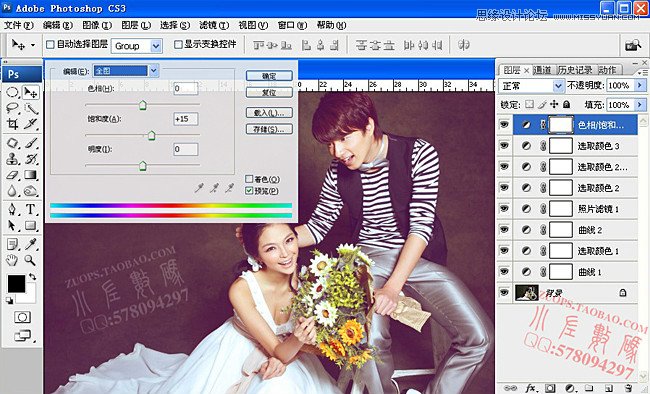Hide the 选取颜色 3 layer
Screen dimensions: 650x394
(x=504, y=146)
